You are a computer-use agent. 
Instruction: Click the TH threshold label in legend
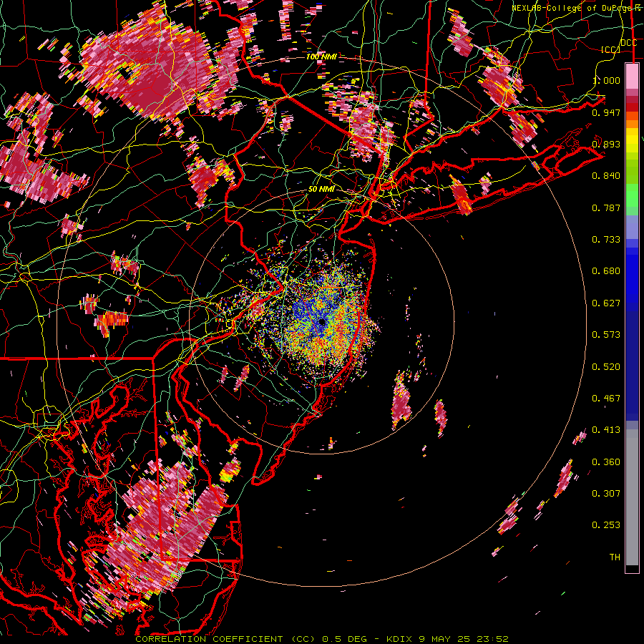[x=615, y=557]
